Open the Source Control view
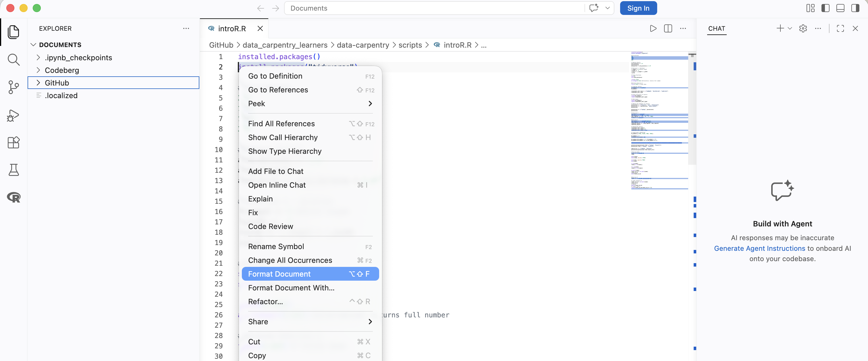 coord(13,87)
